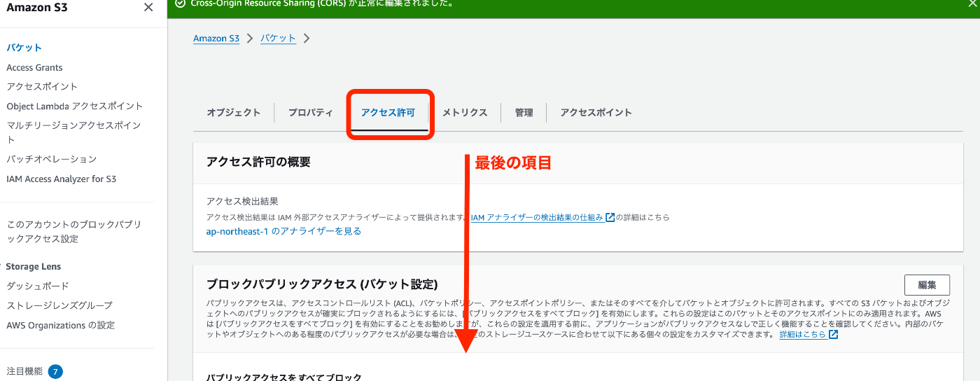Open Object Lambda アクセスポイント in sidebar
Image resolution: width=980 pixels, height=381 pixels.
pos(75,106)
